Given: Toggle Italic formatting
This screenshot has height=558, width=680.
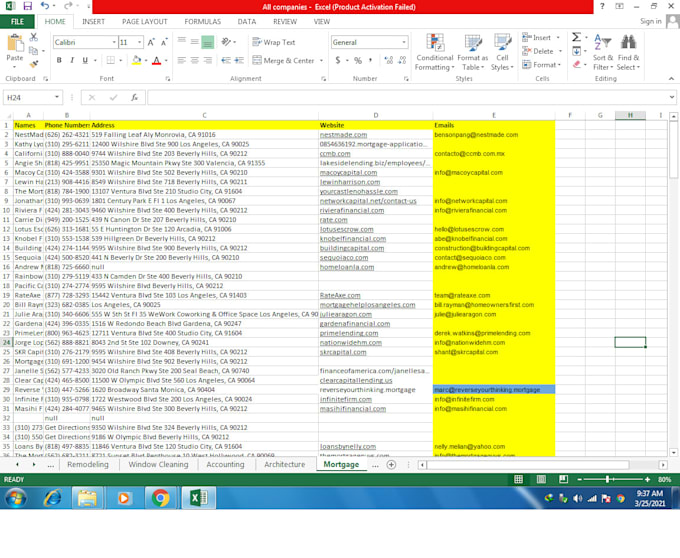Looking at the screenshot, I should pos(72,60).
